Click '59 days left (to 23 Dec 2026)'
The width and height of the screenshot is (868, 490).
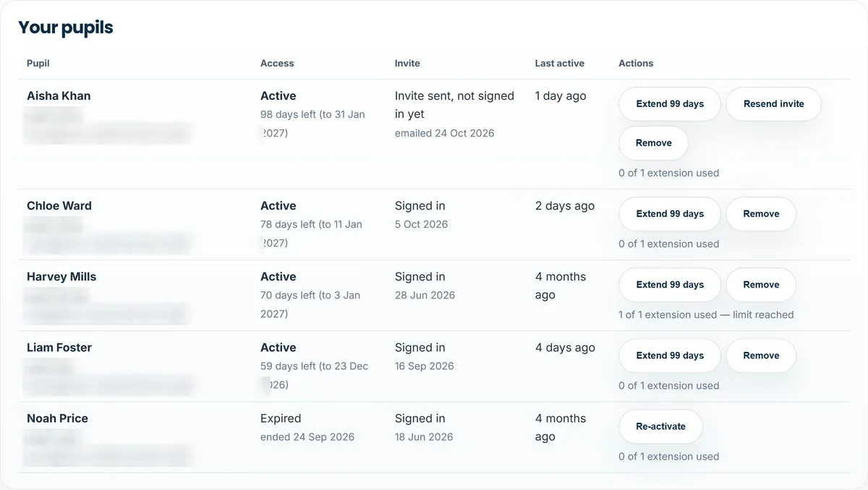point(315,375)
